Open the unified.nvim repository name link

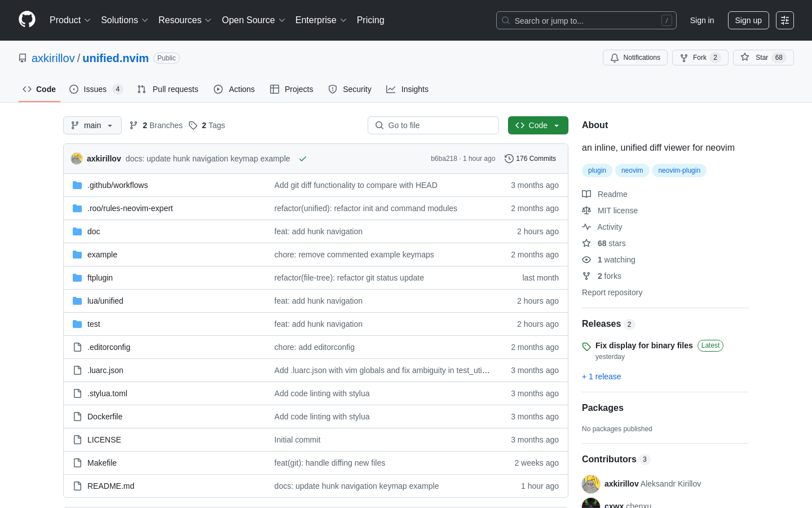(x=116, y=58)
